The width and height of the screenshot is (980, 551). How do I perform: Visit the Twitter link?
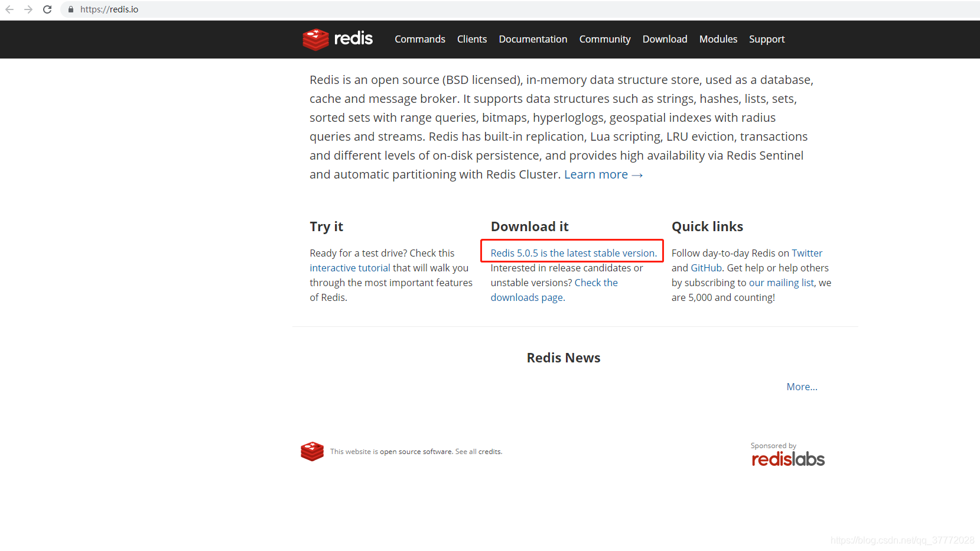point(807,253)
